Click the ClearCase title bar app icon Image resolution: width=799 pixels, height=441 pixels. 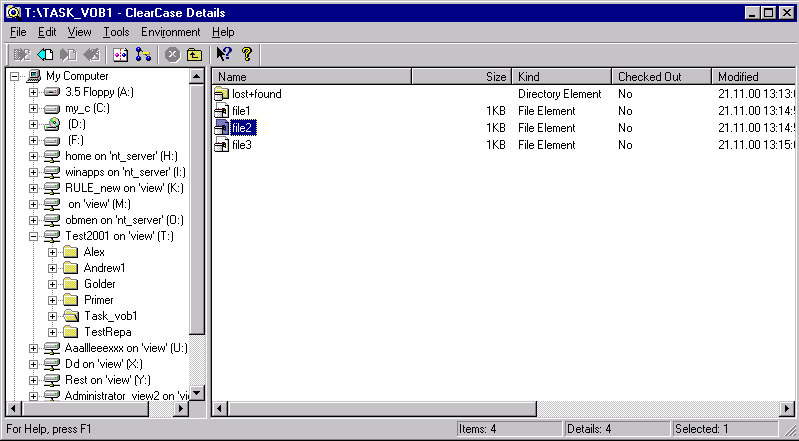tap(13, 13)
